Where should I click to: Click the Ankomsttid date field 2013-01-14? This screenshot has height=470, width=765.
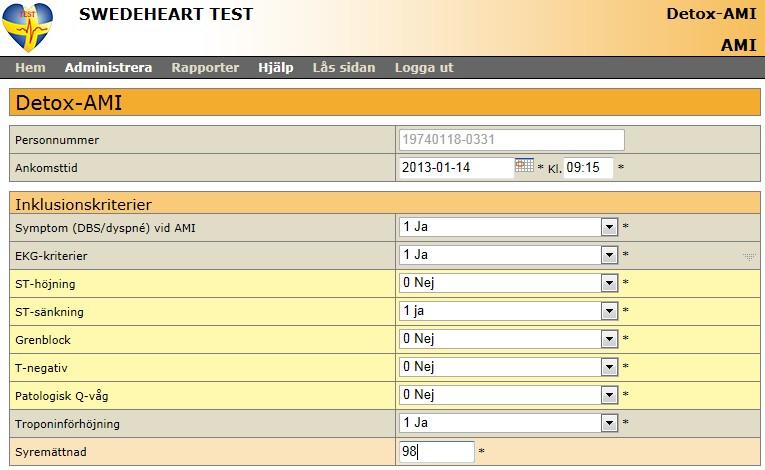point(457,167)
